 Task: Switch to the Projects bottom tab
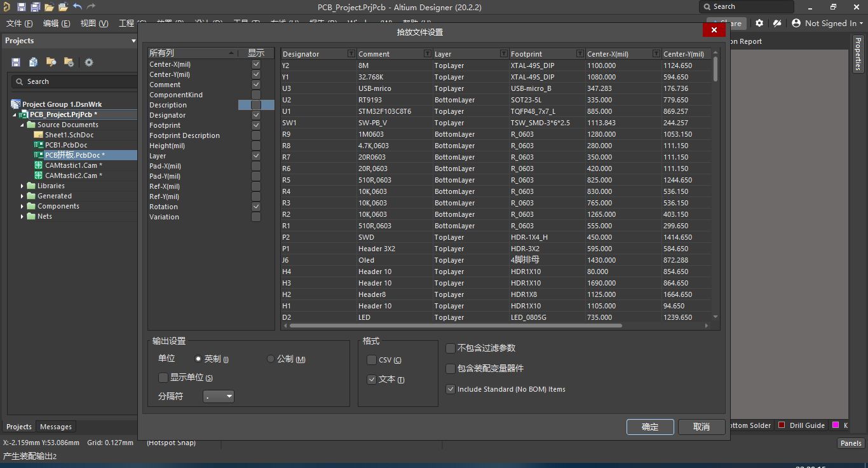click(19, 427)
